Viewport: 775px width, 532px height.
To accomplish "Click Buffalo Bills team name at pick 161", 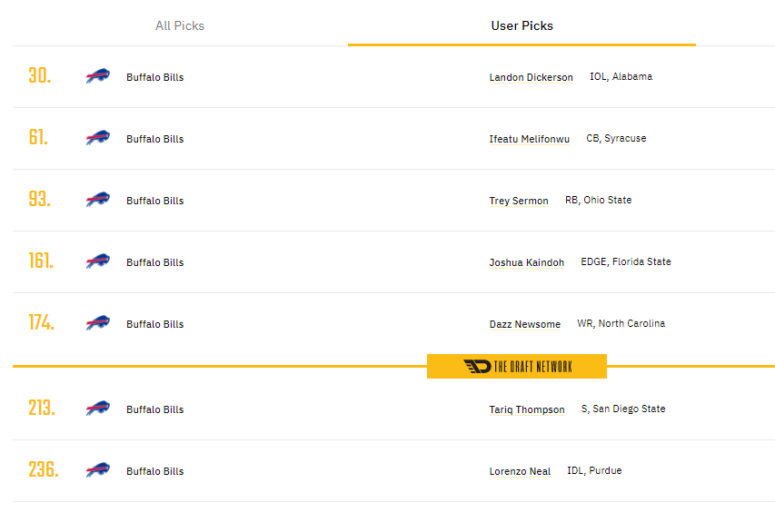I will pyautogui.click(x=154, y=262).
